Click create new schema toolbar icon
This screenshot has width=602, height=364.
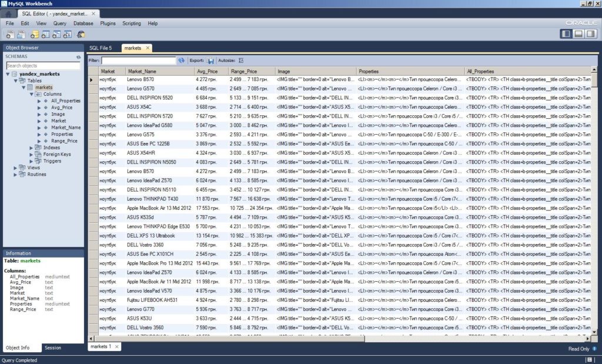click(x=35, y=35)
